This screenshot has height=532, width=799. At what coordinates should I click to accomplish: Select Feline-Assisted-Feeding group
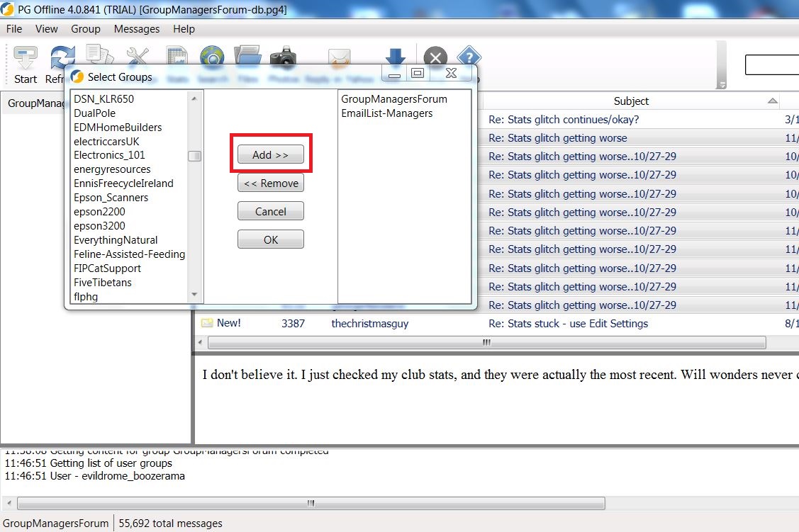(x=130, y=254)
